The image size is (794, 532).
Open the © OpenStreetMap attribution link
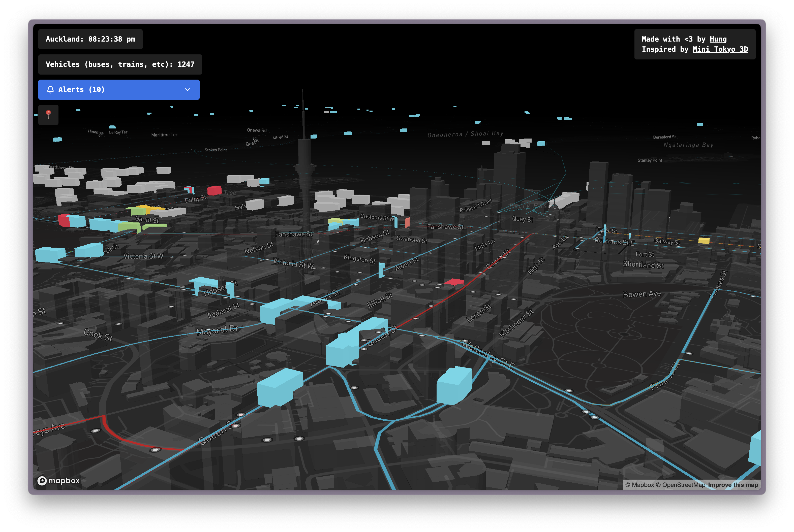tap(680, 485)
